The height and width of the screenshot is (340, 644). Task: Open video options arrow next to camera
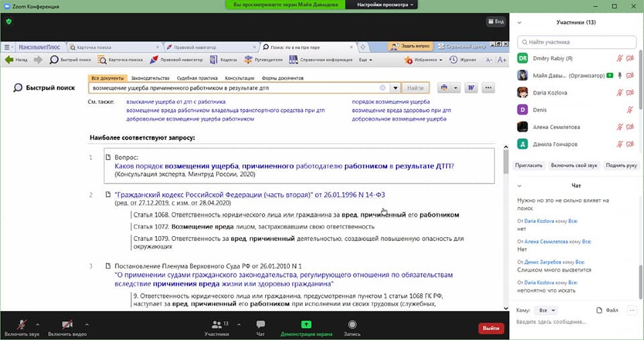coord(87,325)
